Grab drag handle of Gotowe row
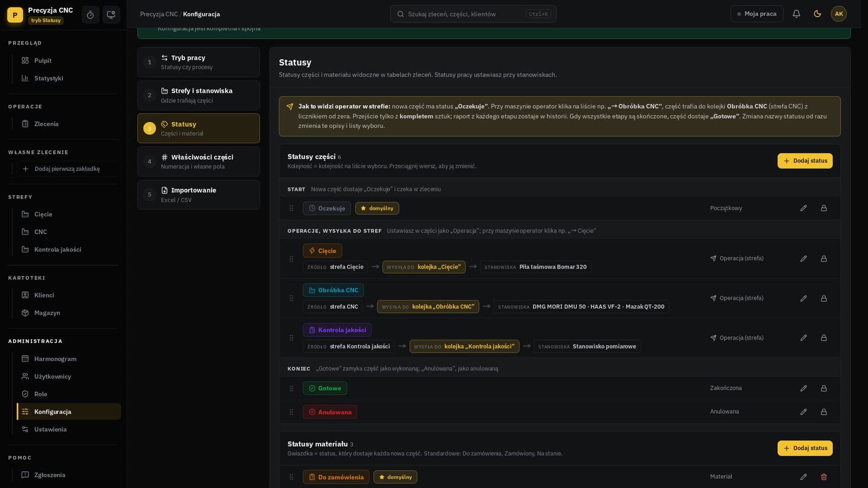The width and height of the screenshot is (868, 488). (x=291, y=388)
